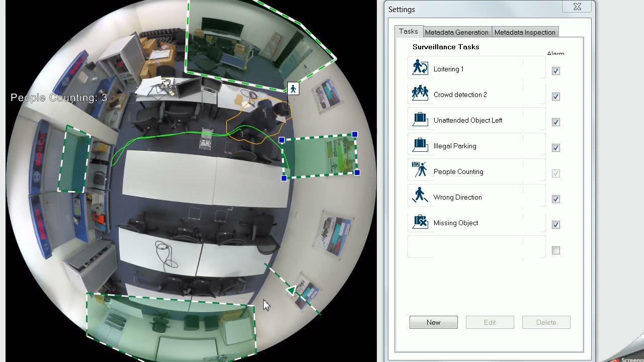Click the Missing Object task icon
This screenshot has height=362, width=644.
420,221
